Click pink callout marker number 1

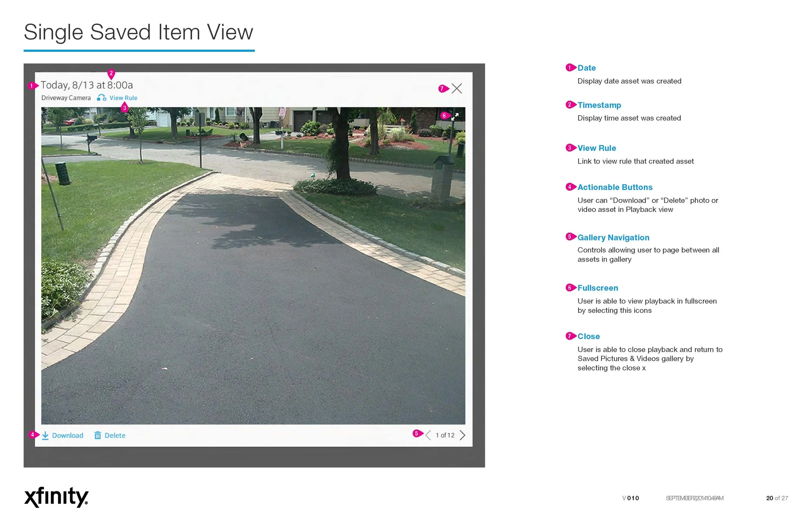tap(32, 86)
